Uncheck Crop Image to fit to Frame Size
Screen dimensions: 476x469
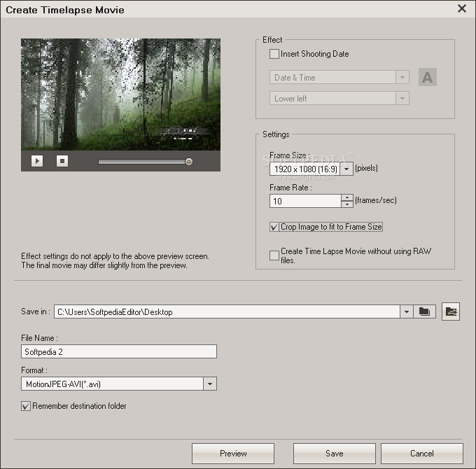click(x=274, y=227)
